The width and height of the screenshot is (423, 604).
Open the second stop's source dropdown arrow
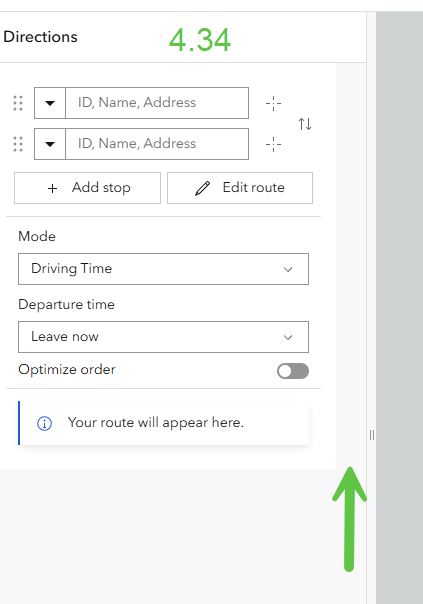50,144
